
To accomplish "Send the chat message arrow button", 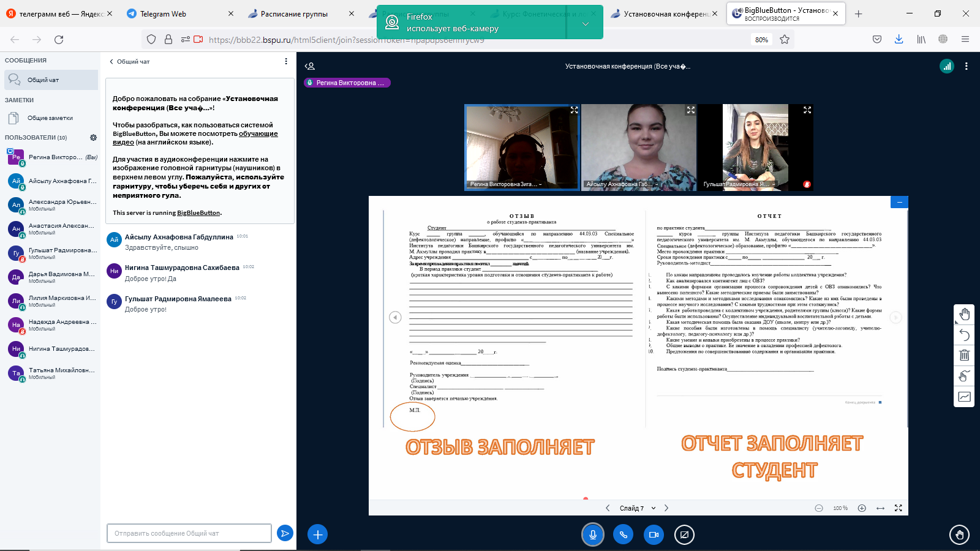I will (285, 533).
